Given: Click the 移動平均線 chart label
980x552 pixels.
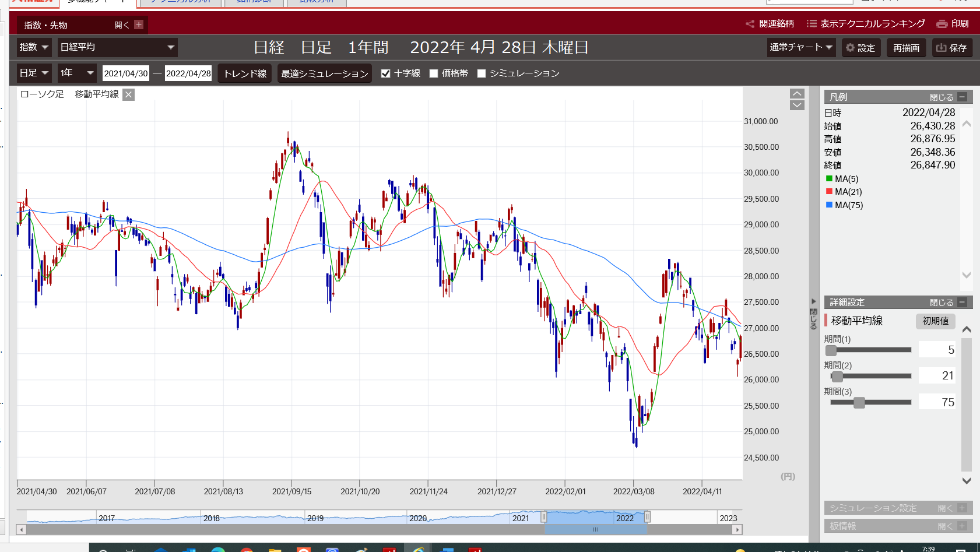Looking at the screenshot, I should tap(97, 94).
